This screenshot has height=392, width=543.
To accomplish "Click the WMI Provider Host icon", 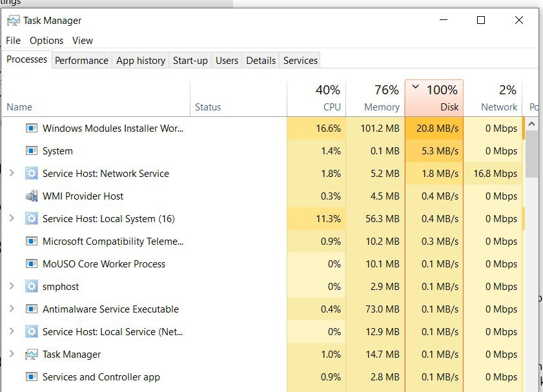I will point(32,196).
